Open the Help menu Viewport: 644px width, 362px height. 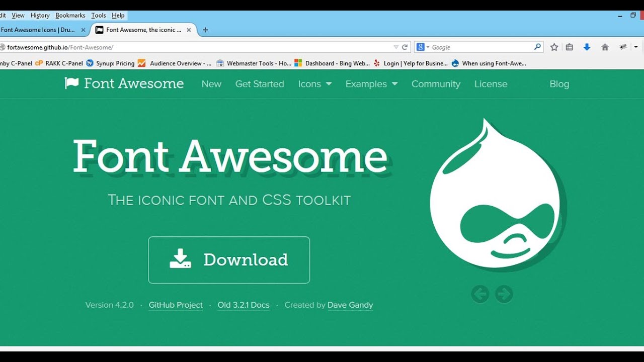118,16
